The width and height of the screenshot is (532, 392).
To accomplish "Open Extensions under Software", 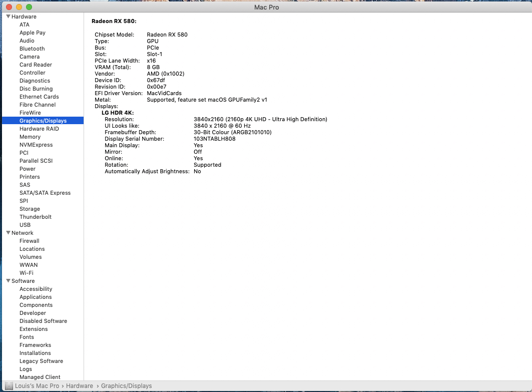I will point(34,329).
